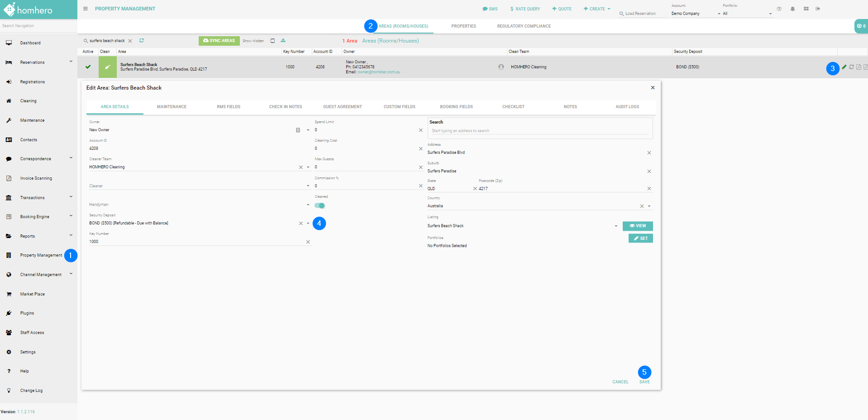Click the logout icon in top bar
The width and height of the screenshot is (868, 420).
pos(818,9)
